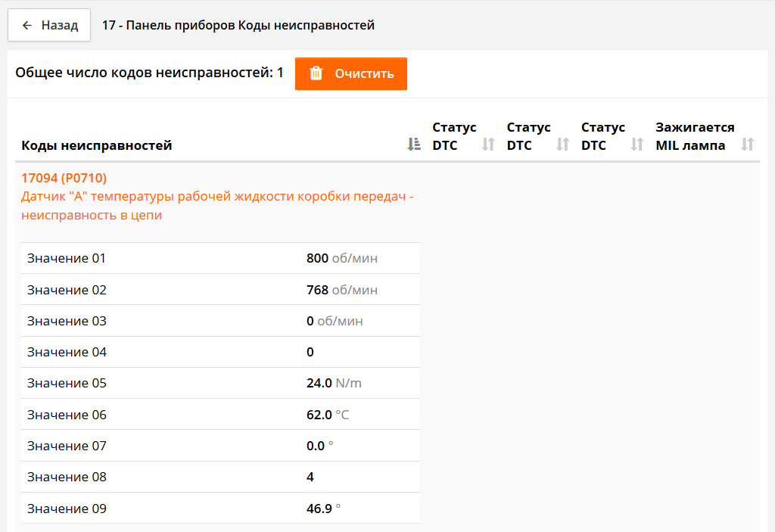Click the page title 17 - Панель приборов

point(238,26)
